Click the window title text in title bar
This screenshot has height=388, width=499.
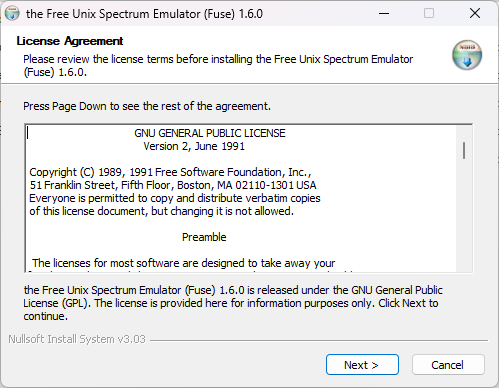(144, 14)
